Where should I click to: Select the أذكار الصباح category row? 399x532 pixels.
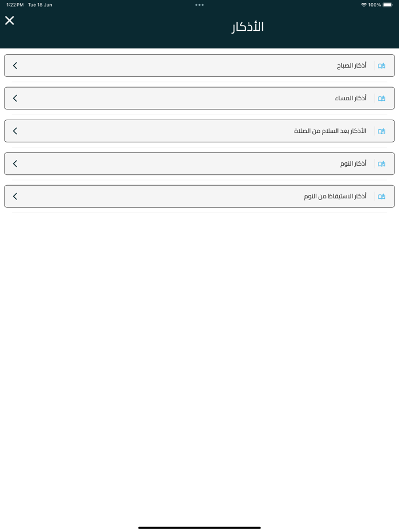point(199,66)
